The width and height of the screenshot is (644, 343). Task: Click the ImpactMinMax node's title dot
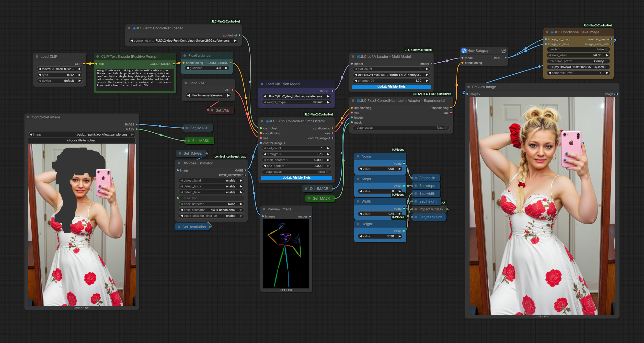[416, 209]
